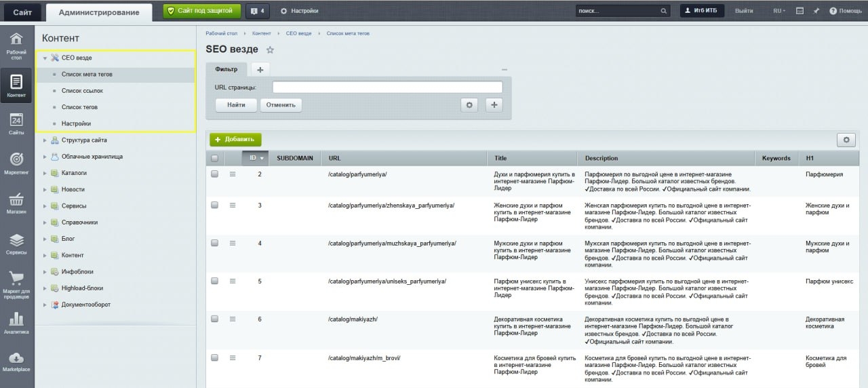
Task: Open the Помощь help link
Action: click(845, 11)
